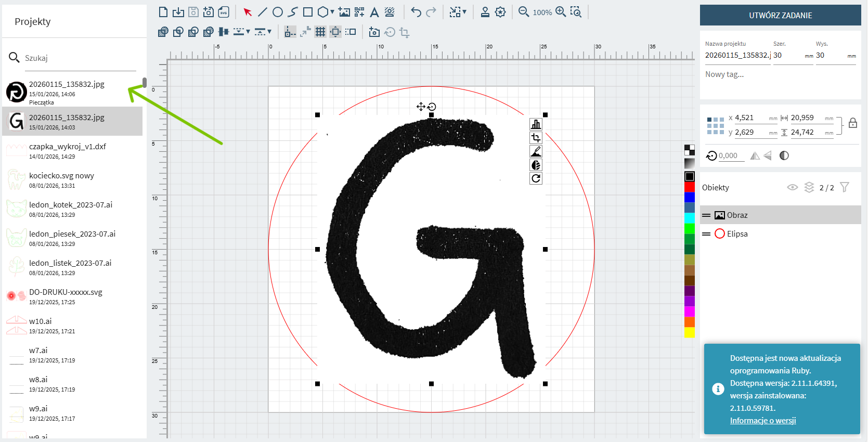Toggle grid display in toolbar
Image resolution: width=868 pixels, height=442 pixels.
click(320, 32)
